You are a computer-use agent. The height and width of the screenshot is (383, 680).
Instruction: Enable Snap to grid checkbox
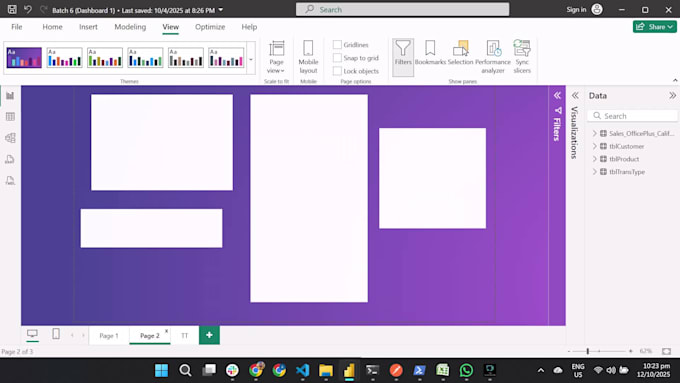(337, 58)
